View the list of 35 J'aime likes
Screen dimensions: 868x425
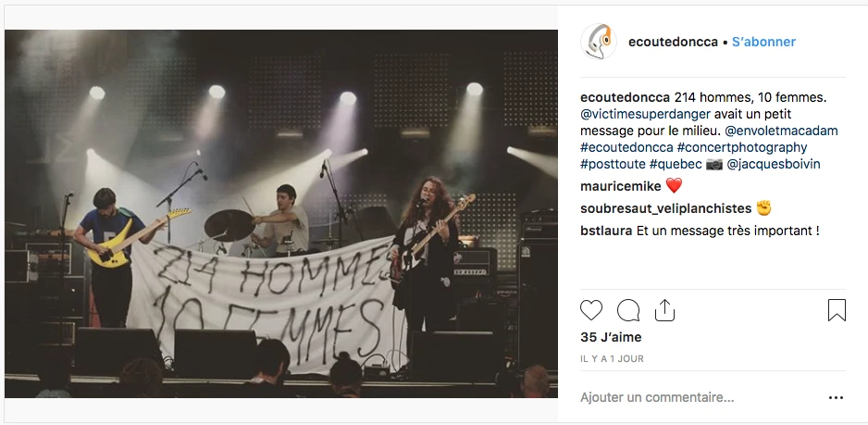coord(611,337)
